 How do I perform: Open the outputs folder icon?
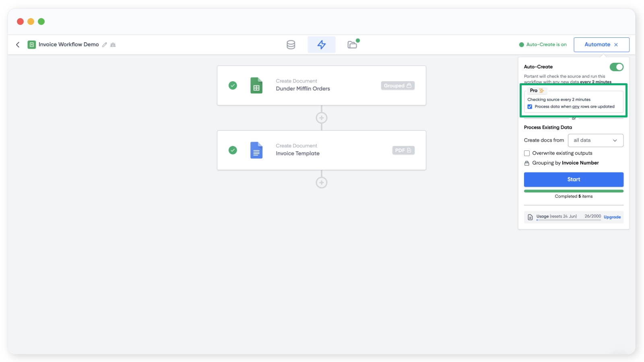click(x=353, y=45)
